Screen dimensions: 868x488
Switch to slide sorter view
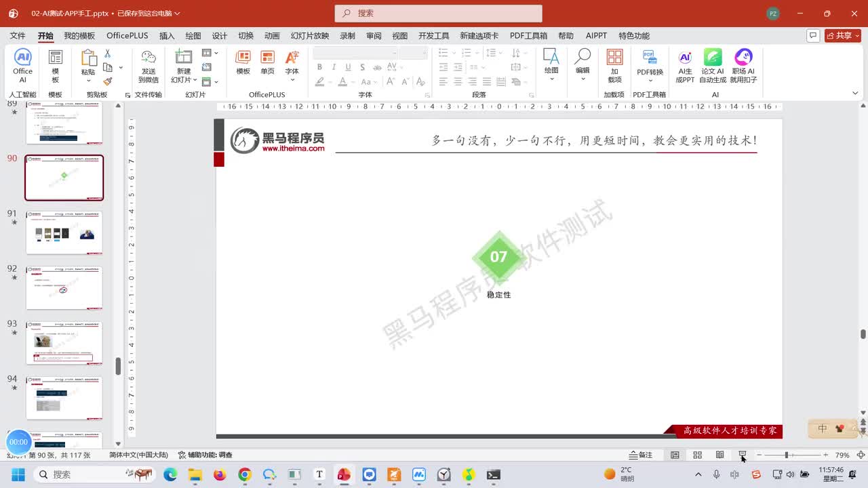click(x=697, y=455)
